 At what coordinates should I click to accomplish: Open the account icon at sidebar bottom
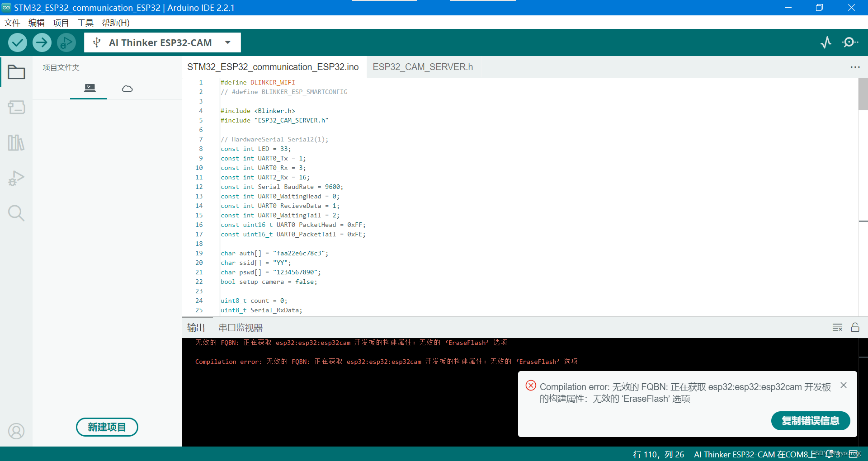coord(16,431)
